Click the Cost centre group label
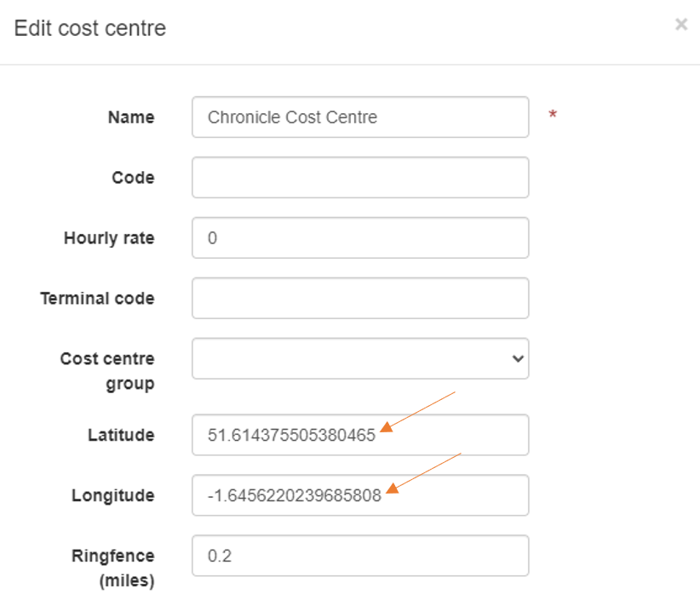Image resolution: width=700 pixels, height=594 pixels. click(x=107, y=371)
